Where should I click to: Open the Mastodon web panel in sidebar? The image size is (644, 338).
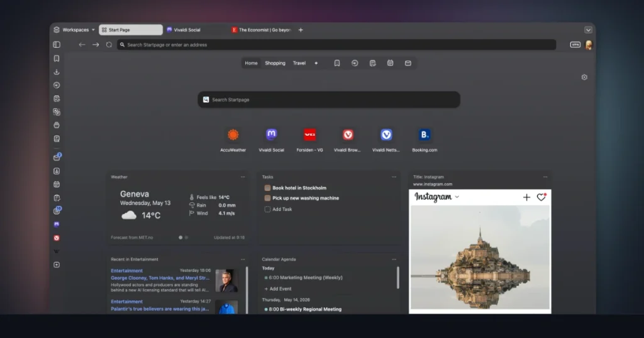[x=57, y=224]
